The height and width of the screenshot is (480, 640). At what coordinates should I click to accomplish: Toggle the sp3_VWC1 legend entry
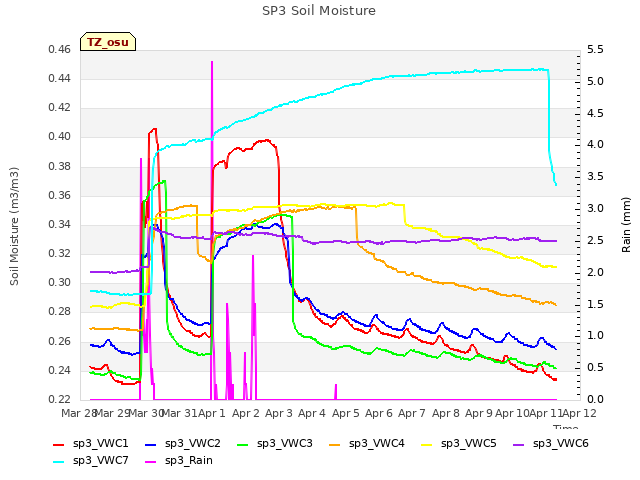click(x=91, y=444)
